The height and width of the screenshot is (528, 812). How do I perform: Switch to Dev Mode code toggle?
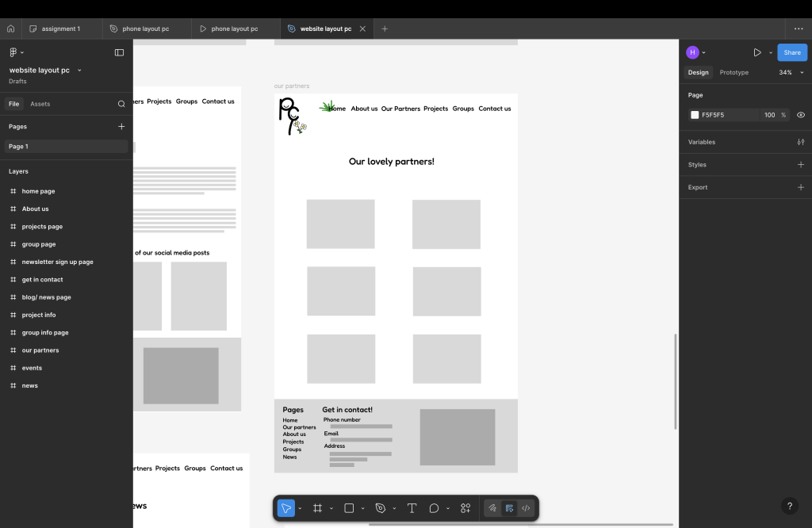(x=526, y=508)
